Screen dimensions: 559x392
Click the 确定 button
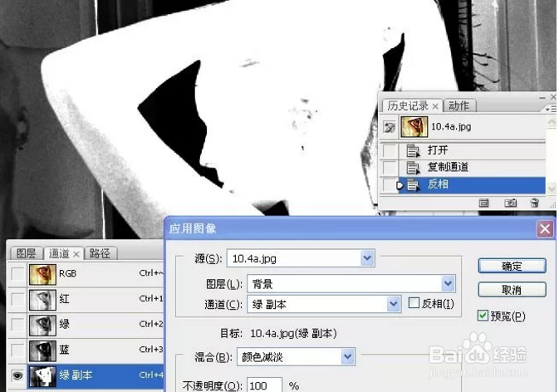tap(512, 267)
